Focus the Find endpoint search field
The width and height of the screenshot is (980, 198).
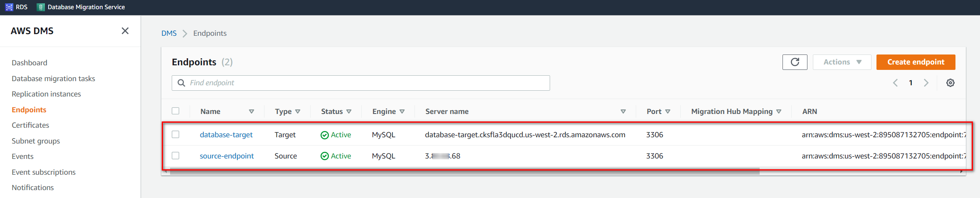pyautogui.click(x=361, y=83)
